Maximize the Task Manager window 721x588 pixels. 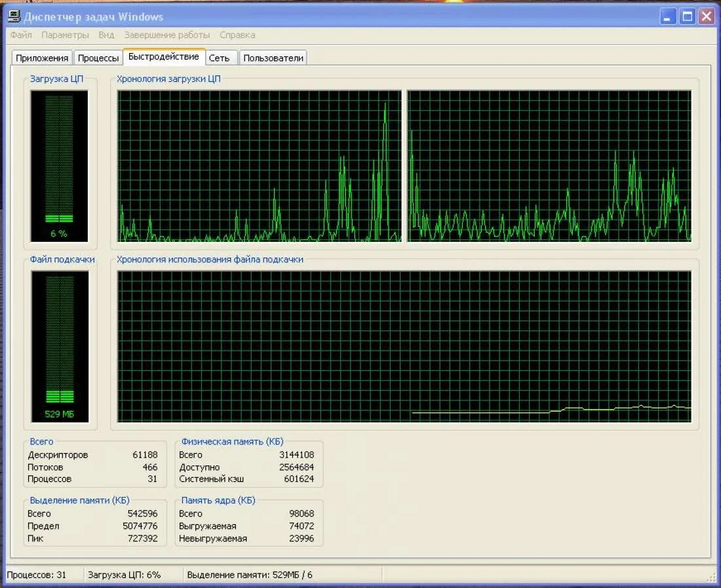[x=687, y=16]
